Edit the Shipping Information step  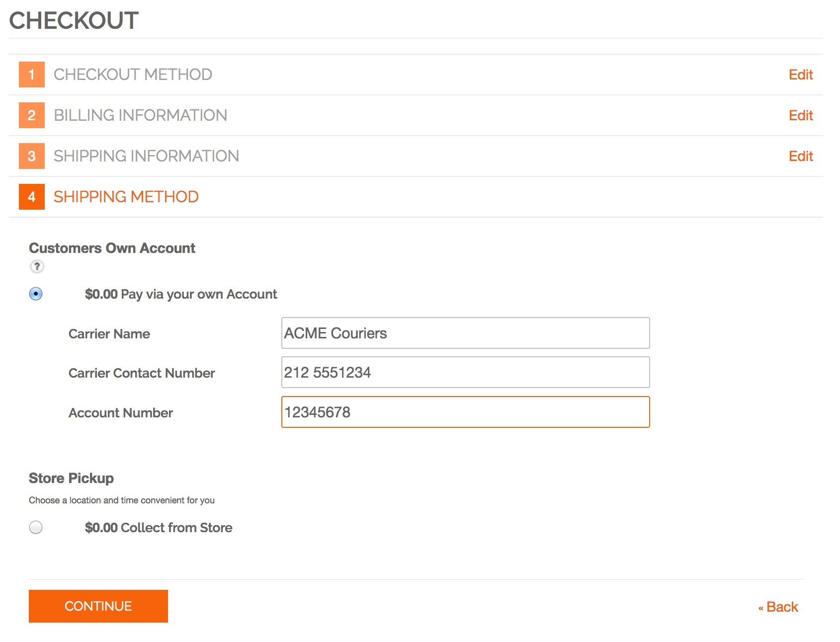(800, 156)
